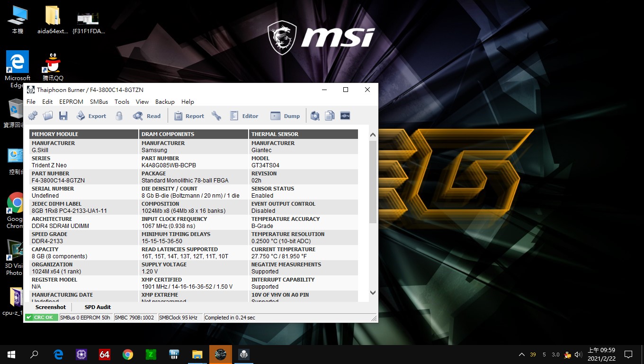Open the Editor from the toolbar

coord(244,116)
